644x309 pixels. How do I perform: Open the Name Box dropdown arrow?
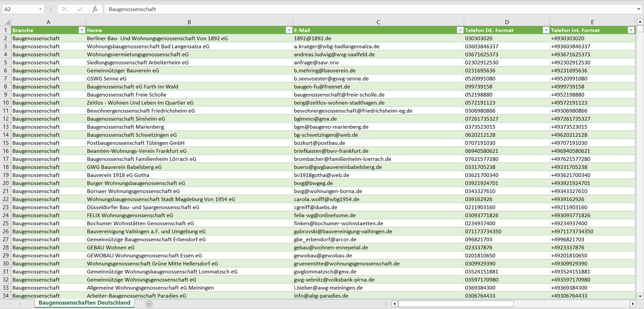(x=40, y=9)
